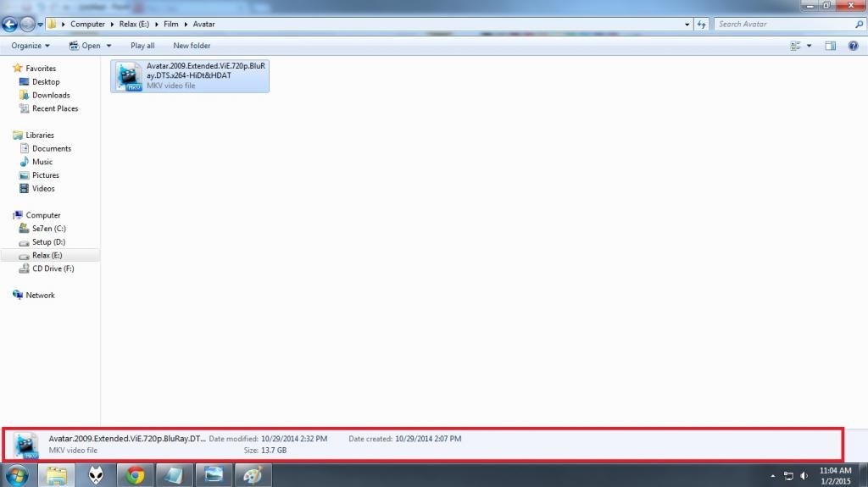Click the network tray icon
This screenshot has width=868, height=487.
coord(788,476)
